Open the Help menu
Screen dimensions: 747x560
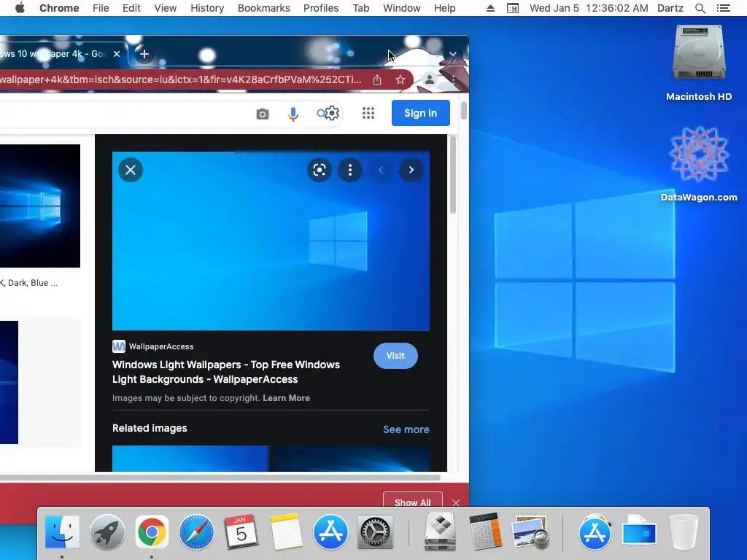[x=444, y=8]
